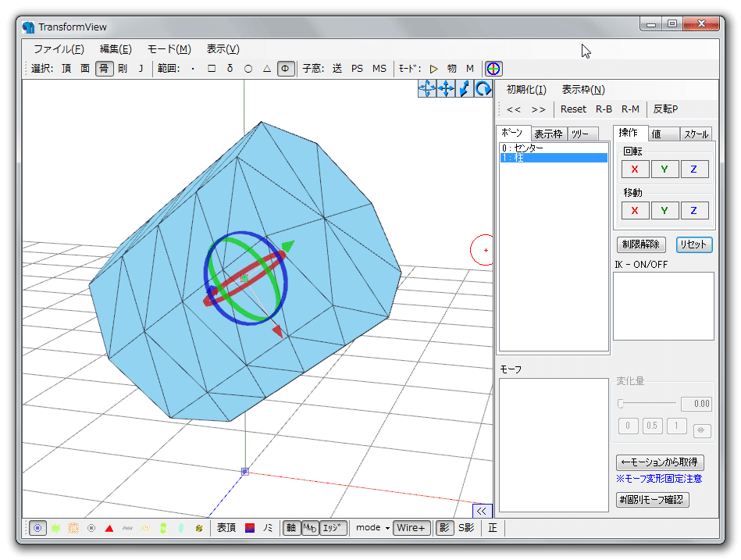
Task: Click the yellow play triangle mode icon
Action: pyautogui.click(x=434, y=69)
